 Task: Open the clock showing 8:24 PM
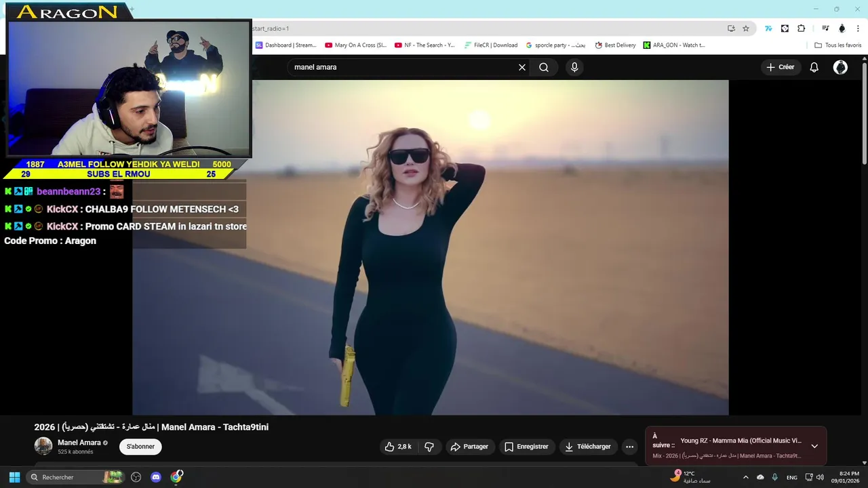[845, 477]
